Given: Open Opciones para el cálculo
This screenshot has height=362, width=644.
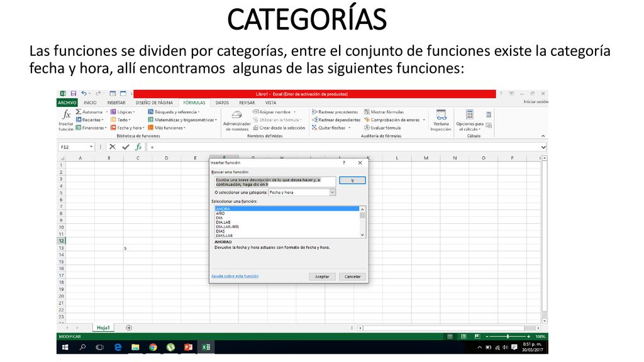Looking at the screenshot, I should [x=469, y=120].
